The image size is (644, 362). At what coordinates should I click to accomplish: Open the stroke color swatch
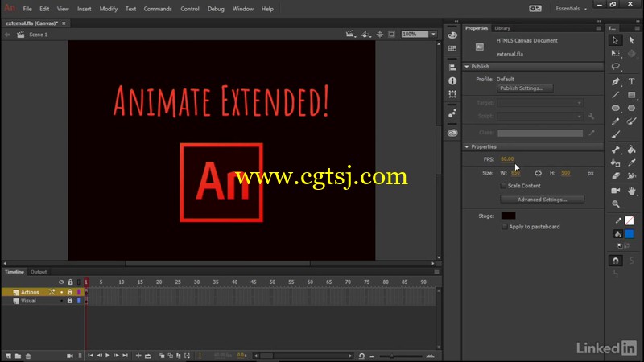(630, 220)
